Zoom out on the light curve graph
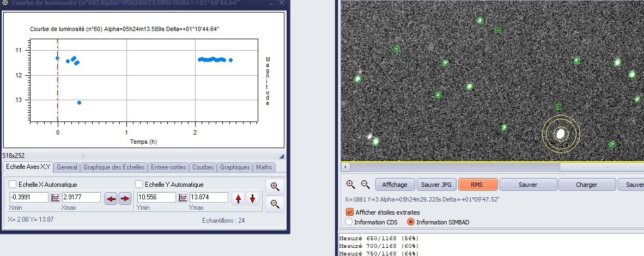 [275, 204]
